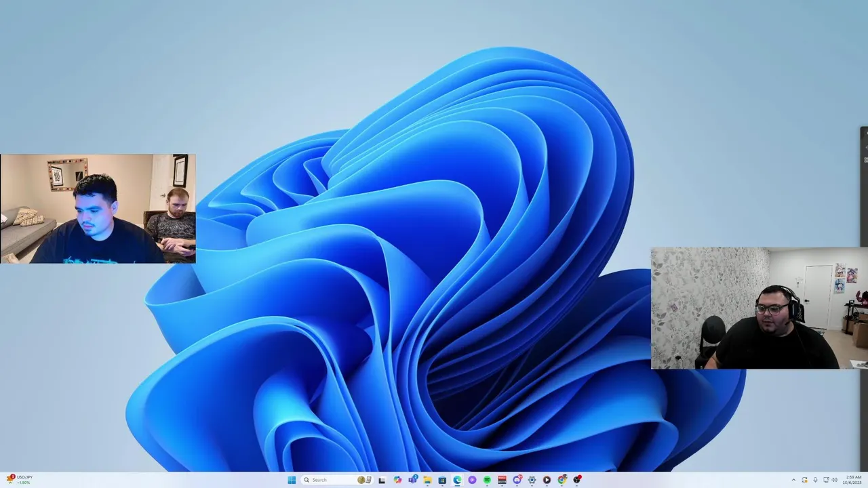Open the red and black taskbar app

pyautogui.click(x=502, y=480)
